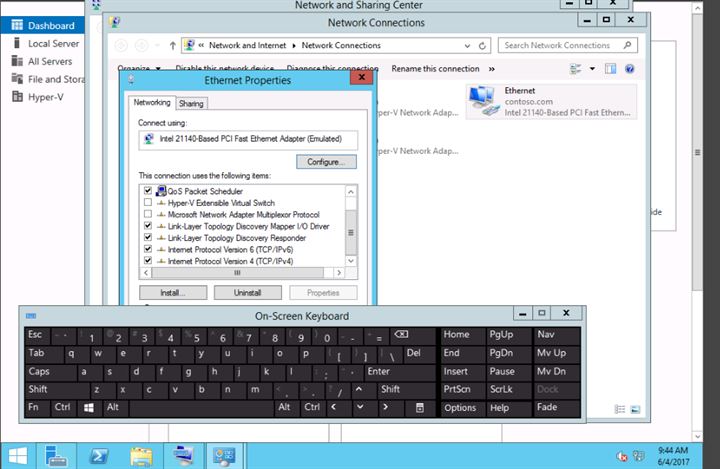Click the Configure button
The image size is (720, 469).
326,162
